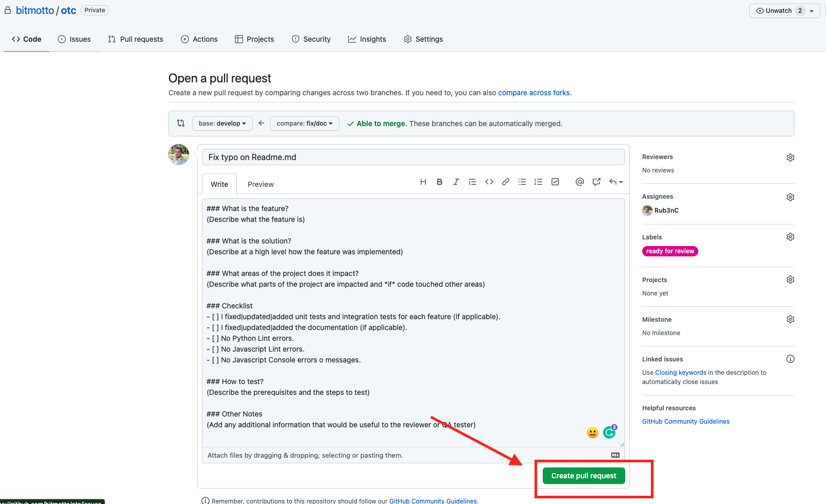Screen dimensions: 826x504
Task: Click the Assignees heading
Action: click(658, 197)
